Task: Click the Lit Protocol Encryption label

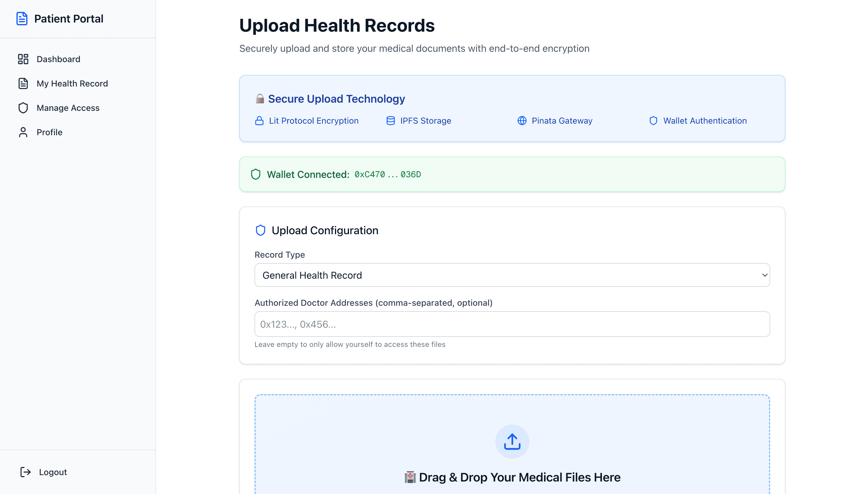Action: click(x=314, y=121)
